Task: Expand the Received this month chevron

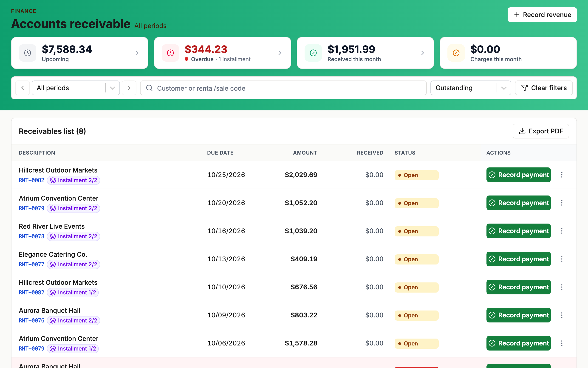Action: pyautogui.click(x=423, y=53)
